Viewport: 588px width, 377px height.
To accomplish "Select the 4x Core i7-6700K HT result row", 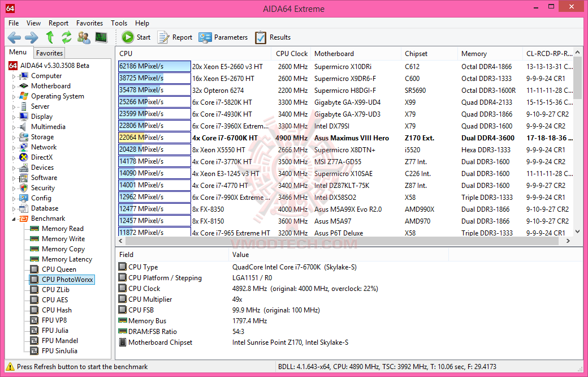I will coord(345,138).
